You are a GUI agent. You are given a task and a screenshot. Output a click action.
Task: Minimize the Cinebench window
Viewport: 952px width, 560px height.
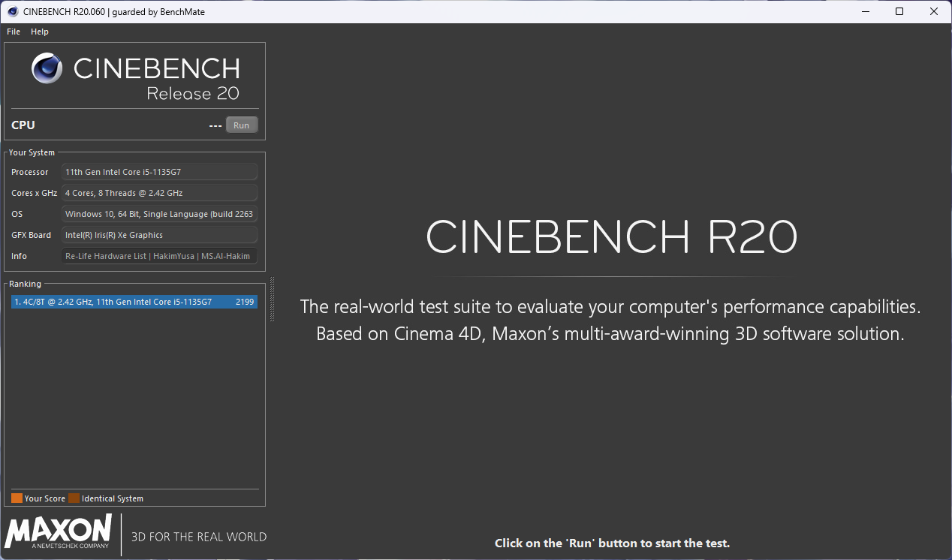[x=865, y=11]
